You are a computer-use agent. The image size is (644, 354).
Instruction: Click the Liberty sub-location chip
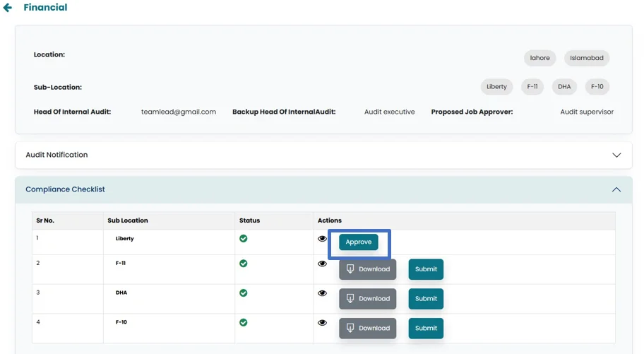tap(496, 87)
